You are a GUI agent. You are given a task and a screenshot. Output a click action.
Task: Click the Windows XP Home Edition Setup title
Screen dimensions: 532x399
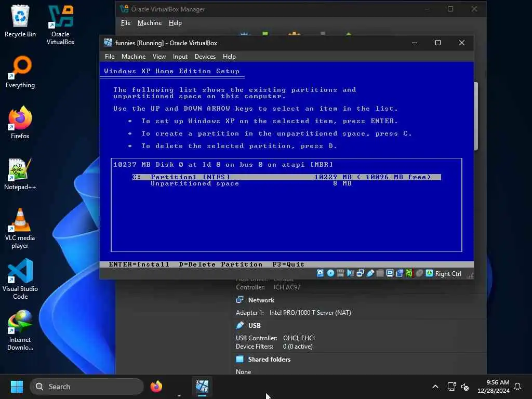[x=171, y=71]
